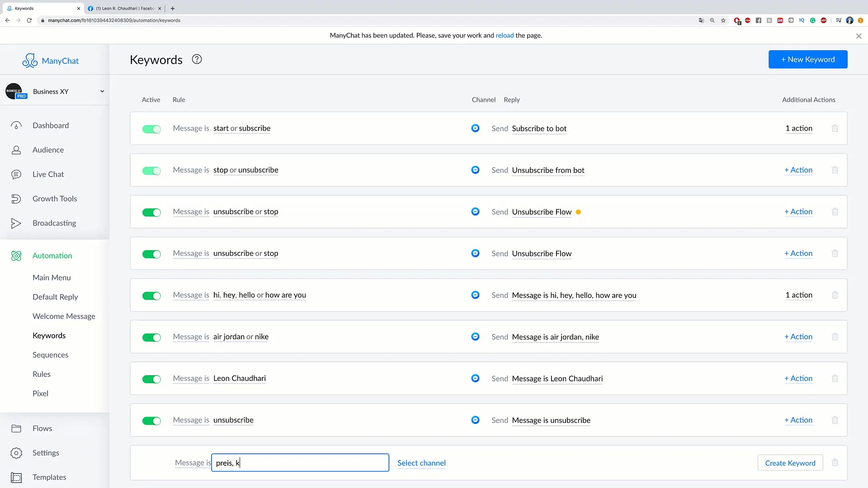
Task: Open '1 action' for 'hi, hey, hello' row
Action: click(799, 295)
